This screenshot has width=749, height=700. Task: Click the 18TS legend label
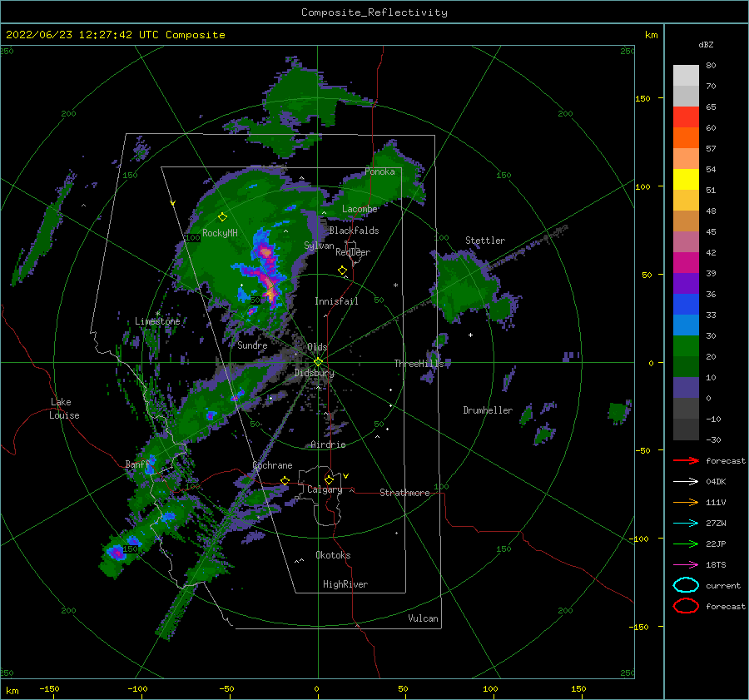[716, 565]
